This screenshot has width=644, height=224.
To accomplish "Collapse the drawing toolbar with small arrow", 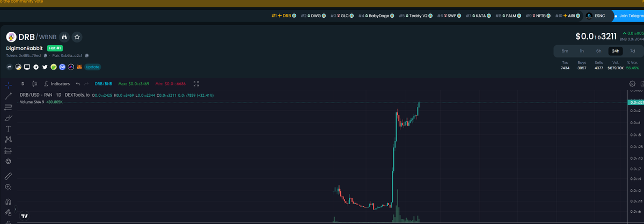I will coord(16,209).
